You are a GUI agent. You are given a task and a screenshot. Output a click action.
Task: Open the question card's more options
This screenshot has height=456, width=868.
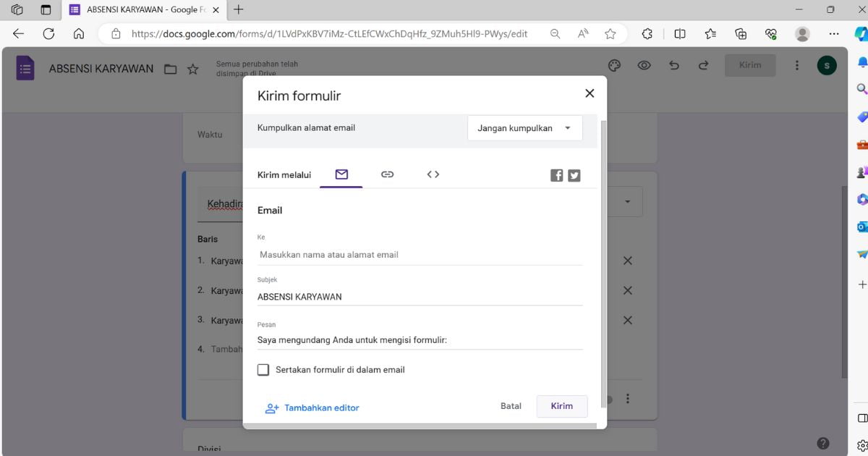tap(628, 399)
